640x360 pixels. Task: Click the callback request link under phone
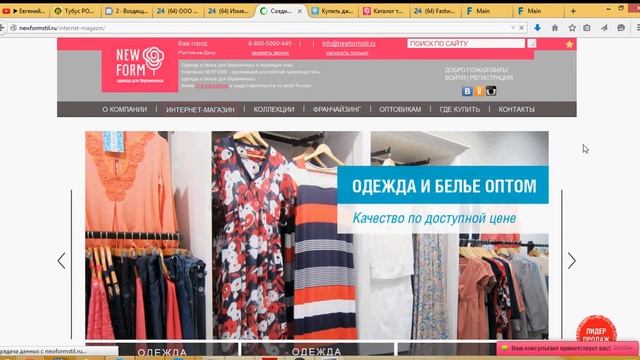[x=270, y=53]
